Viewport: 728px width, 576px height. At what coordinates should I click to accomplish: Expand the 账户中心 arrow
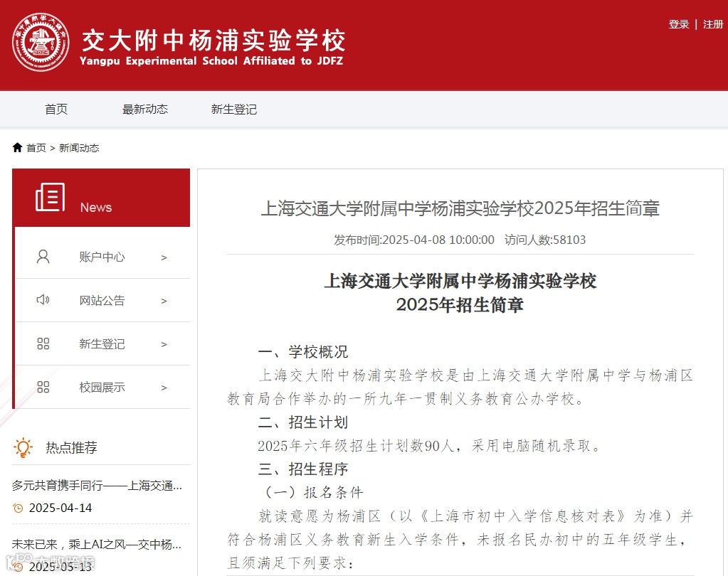tap(164, 257)
